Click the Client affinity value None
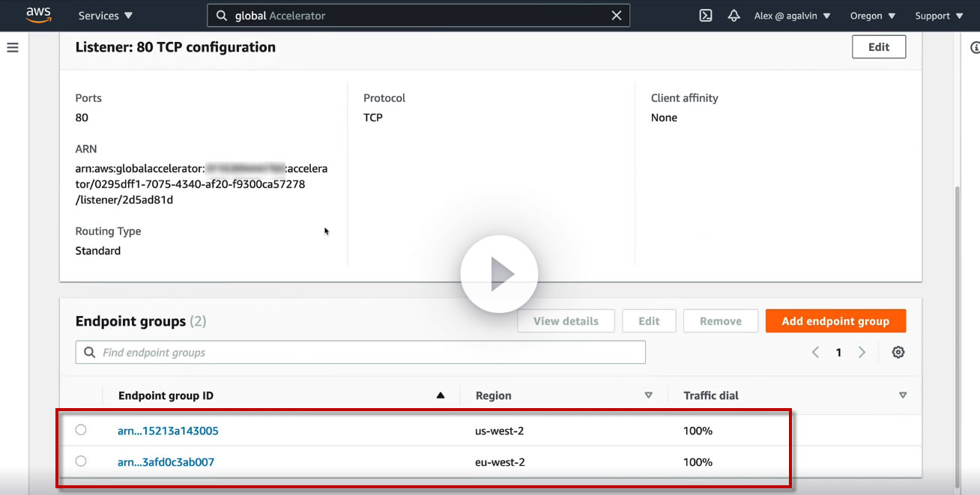The image size is (980, 495). (x=664, y=118)
